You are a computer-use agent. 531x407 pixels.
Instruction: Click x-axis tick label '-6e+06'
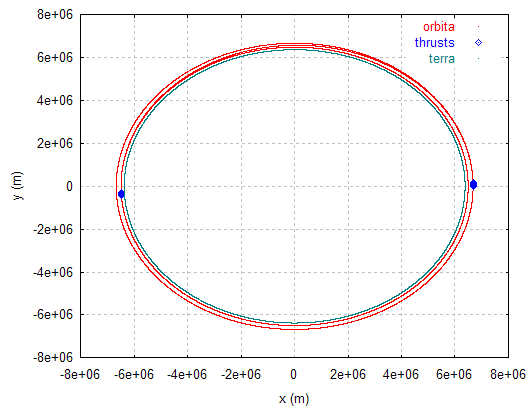[134, 374]
